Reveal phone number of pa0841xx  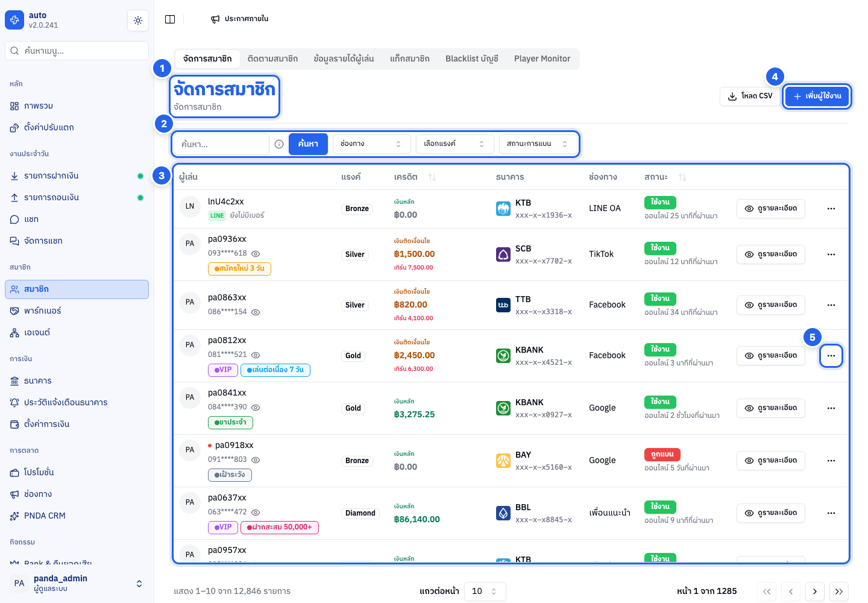pos(256,408)
